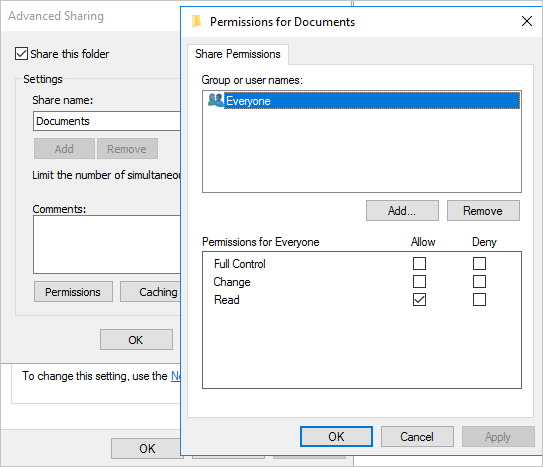Click 'Limit the number of simultaneou' text

(x=106, y=175)
